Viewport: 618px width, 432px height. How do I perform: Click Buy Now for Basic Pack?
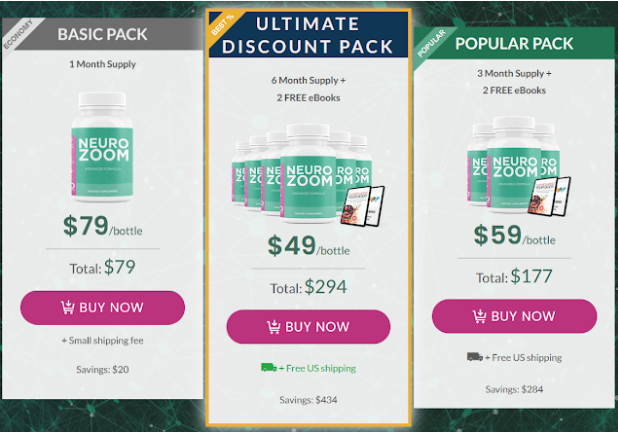pos(102,308)
